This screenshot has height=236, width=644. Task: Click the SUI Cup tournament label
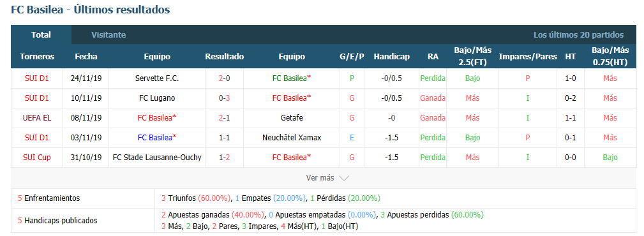click(x=37, y=157)
